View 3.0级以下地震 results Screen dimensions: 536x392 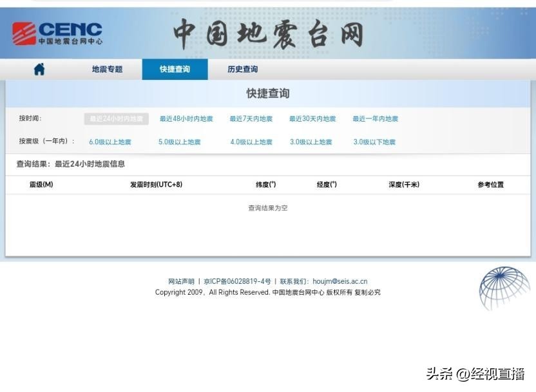coord(374,142)
